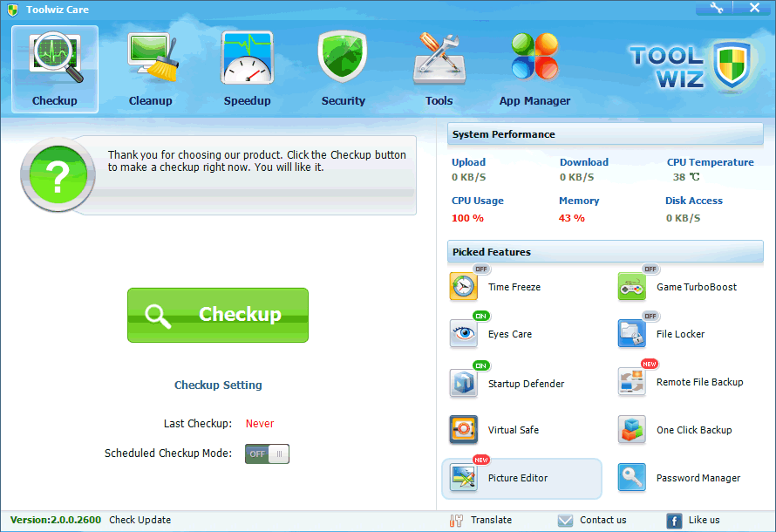Viewport: 776px width, 532px height.
Task: Open the Picture Editor icon
Action: [464, 478]
